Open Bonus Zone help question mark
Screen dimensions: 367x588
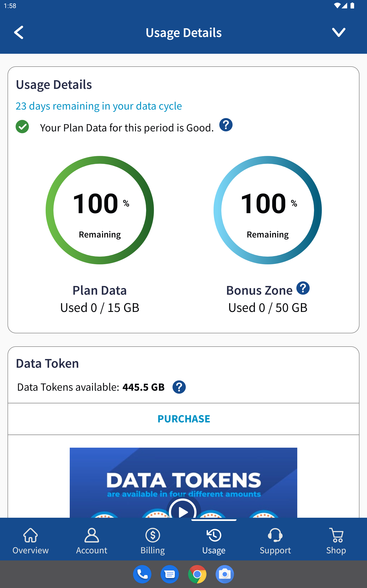[x=303, y=288]
